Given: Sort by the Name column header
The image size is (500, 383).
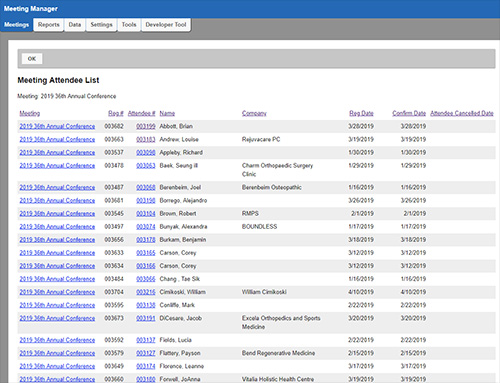Looking at the screenshot, I should (x=167, y=113).
